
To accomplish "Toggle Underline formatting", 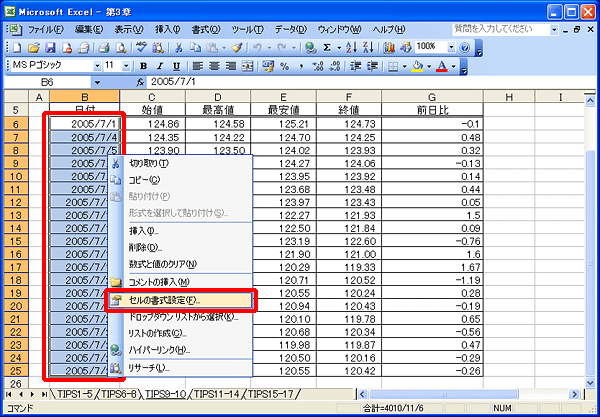I will pos(176,67).
